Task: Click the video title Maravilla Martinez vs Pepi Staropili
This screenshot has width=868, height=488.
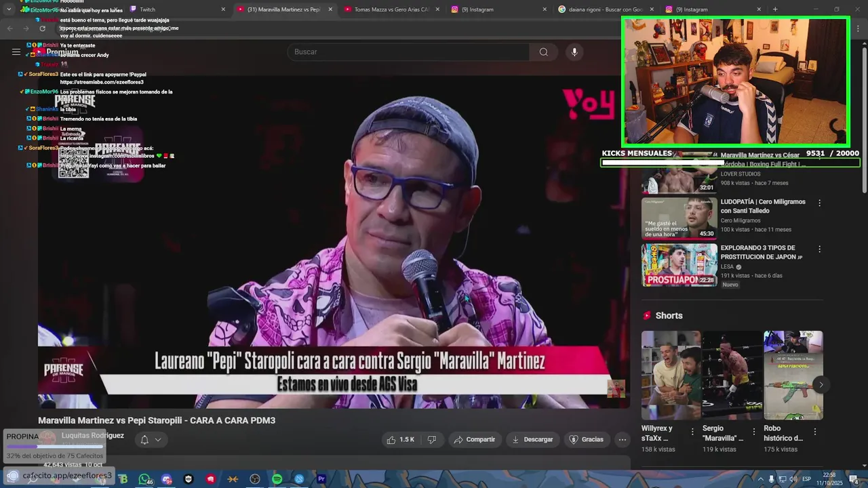Action: (x=157, y=420)
